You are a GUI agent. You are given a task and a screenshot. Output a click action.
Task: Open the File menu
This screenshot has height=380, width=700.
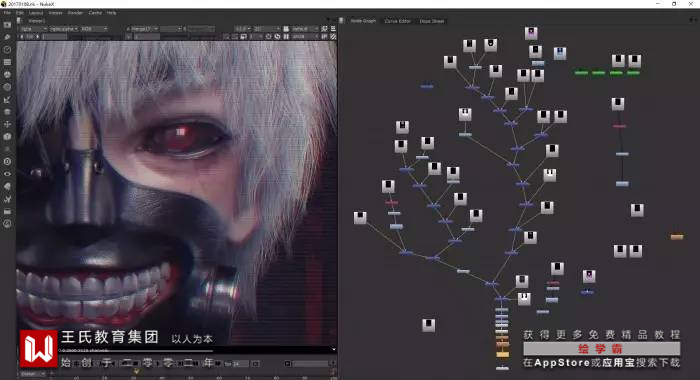(7, 13)
